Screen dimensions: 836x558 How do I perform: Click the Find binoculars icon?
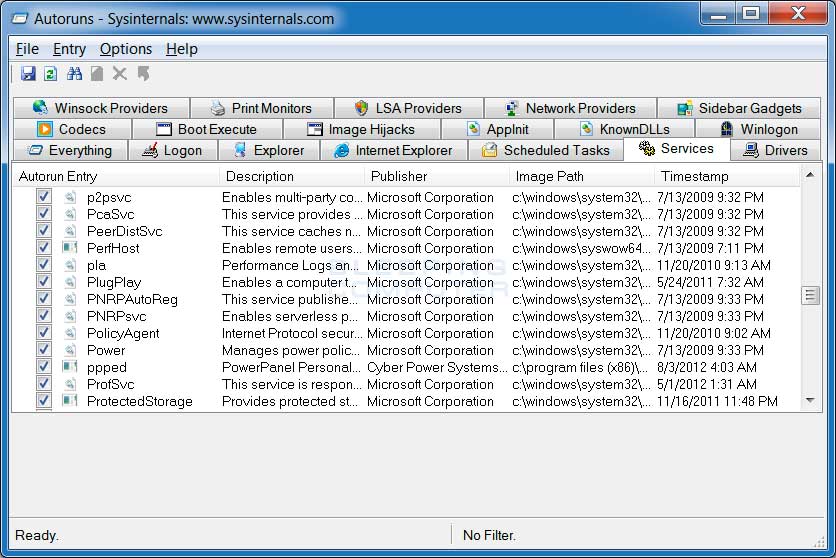coord(74,74)
